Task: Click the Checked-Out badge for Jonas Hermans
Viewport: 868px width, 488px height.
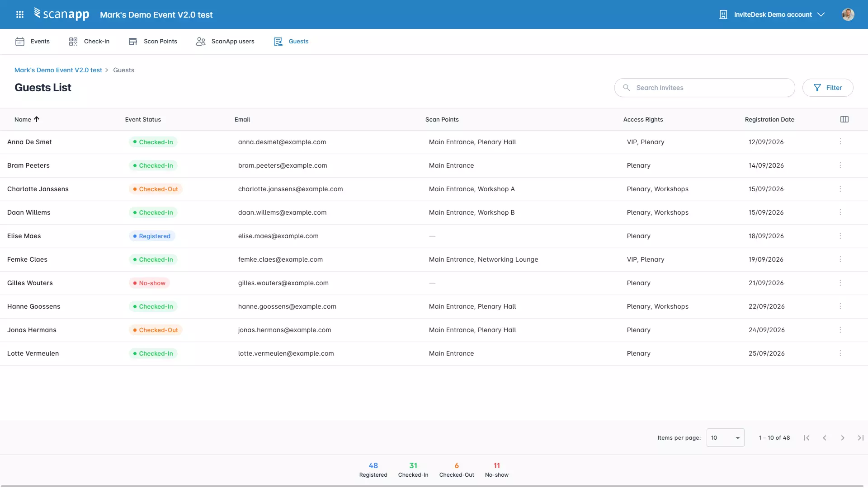Action: (x=156, y=330)
